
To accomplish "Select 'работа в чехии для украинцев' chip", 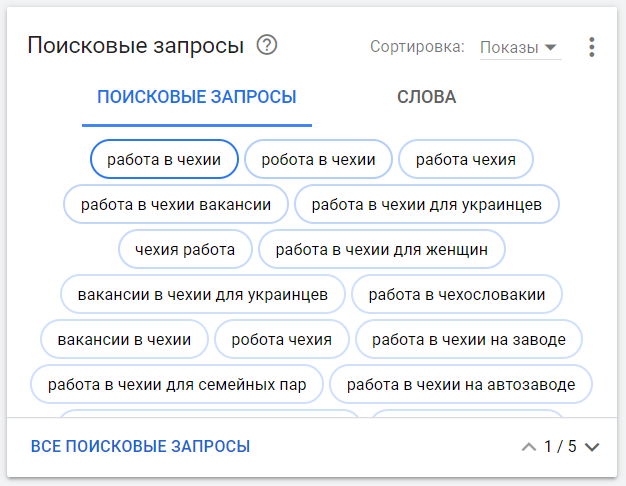I will (x=426, y=204).
